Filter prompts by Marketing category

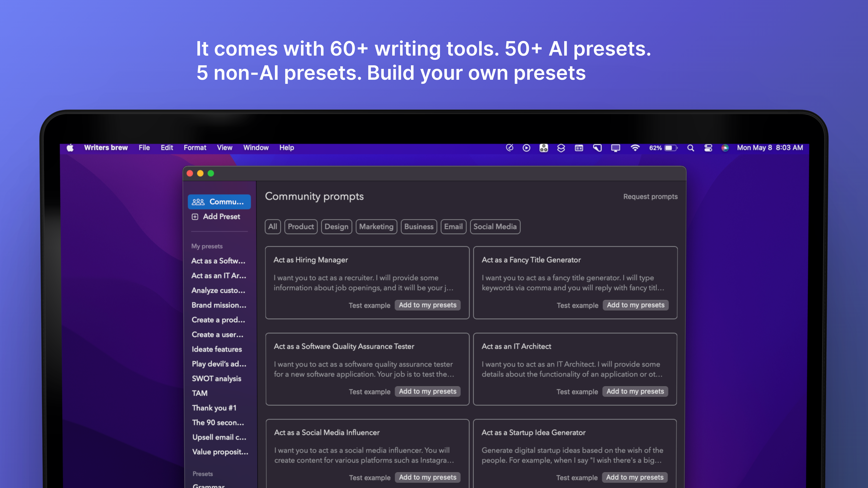point(376,226)
